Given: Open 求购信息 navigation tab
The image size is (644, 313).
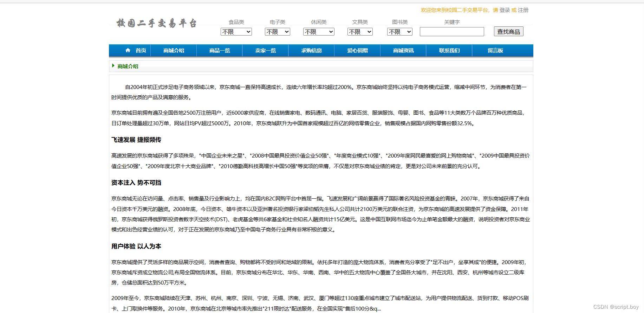Looking at the screenshot, I should (x=312, y=51).
